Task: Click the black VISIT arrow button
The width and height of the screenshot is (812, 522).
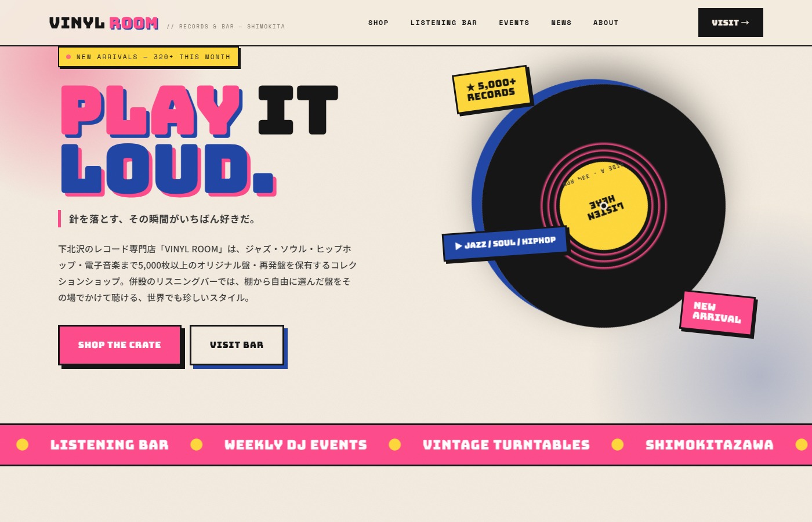Action: (731, 23)
